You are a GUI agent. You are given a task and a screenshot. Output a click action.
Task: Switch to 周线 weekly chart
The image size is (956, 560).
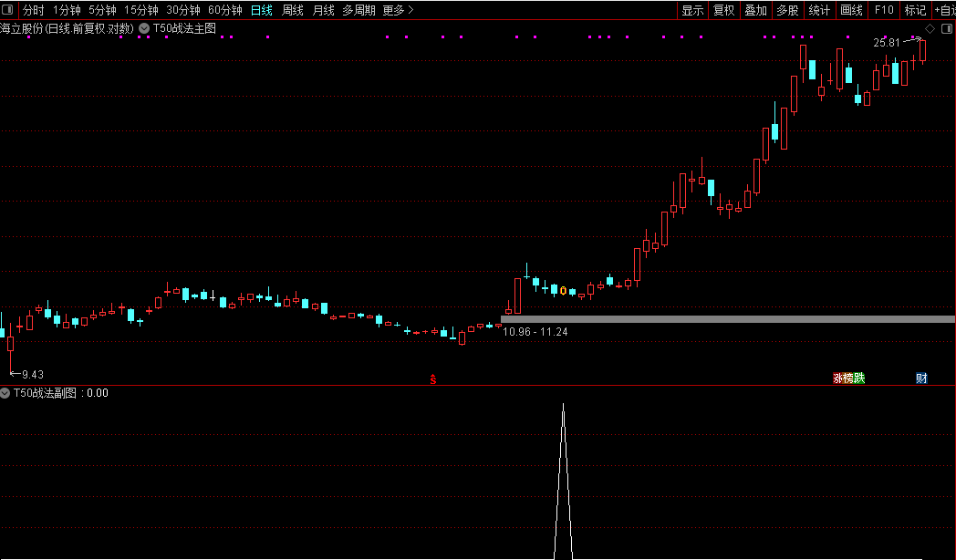[x=293, y=10]
